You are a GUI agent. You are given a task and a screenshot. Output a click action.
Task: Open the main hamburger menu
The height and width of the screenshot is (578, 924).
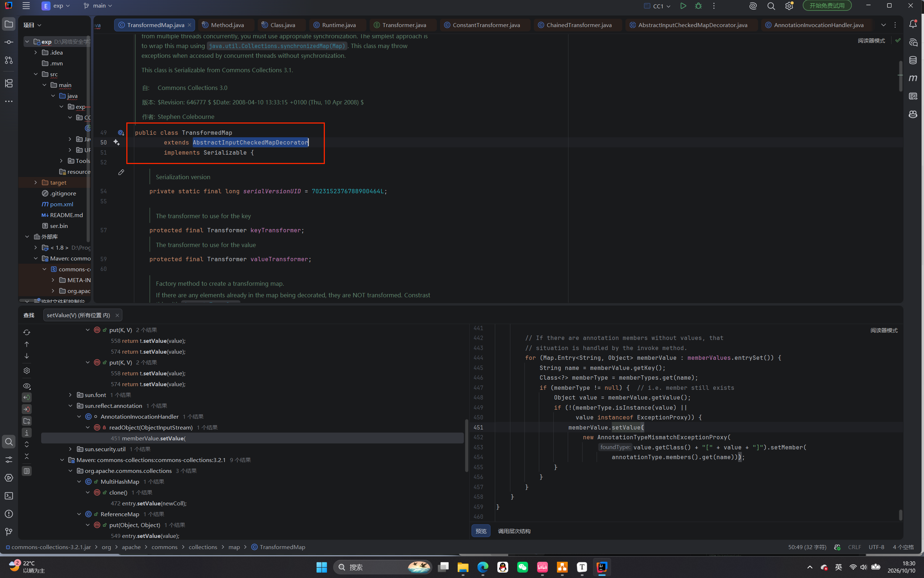(26, 6)
